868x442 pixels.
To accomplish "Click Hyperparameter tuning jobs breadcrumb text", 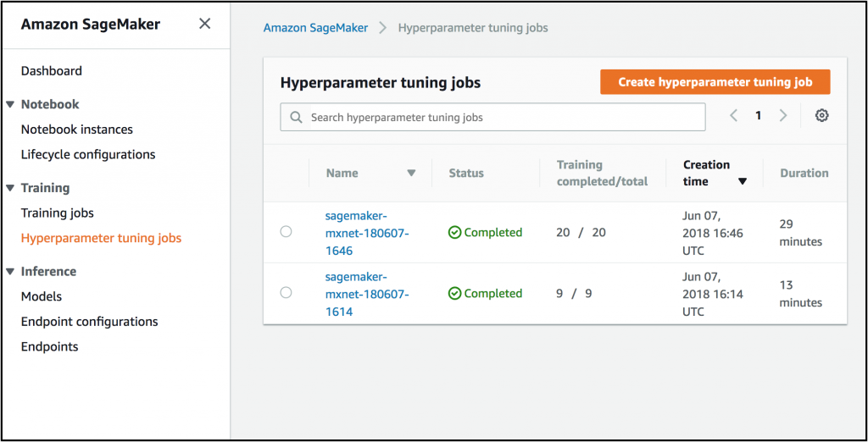I will 473,28.
